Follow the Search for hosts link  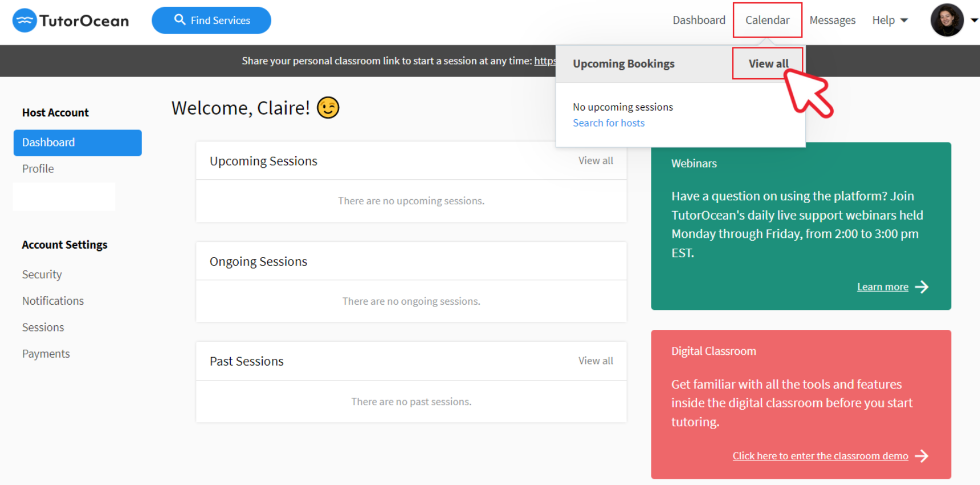tap(608, 123)
